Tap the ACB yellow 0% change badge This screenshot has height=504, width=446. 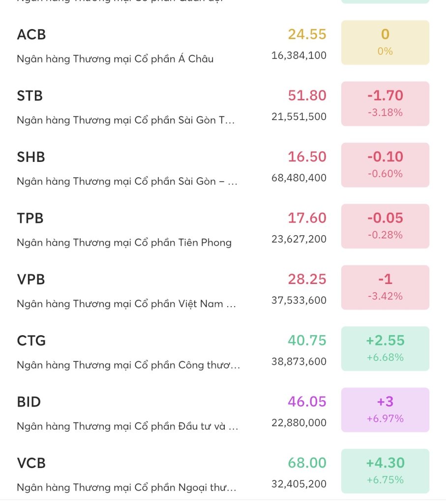pyautogui.click(x=385, y=42)
